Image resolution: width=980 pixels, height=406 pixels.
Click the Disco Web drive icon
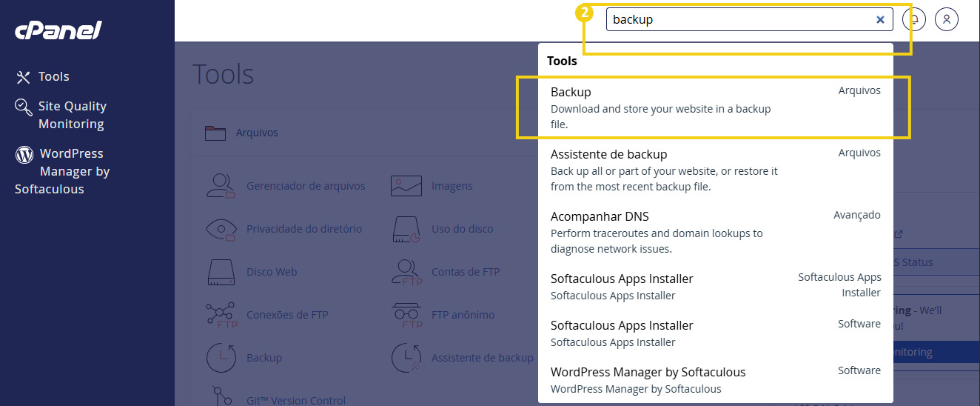[220, 272]
